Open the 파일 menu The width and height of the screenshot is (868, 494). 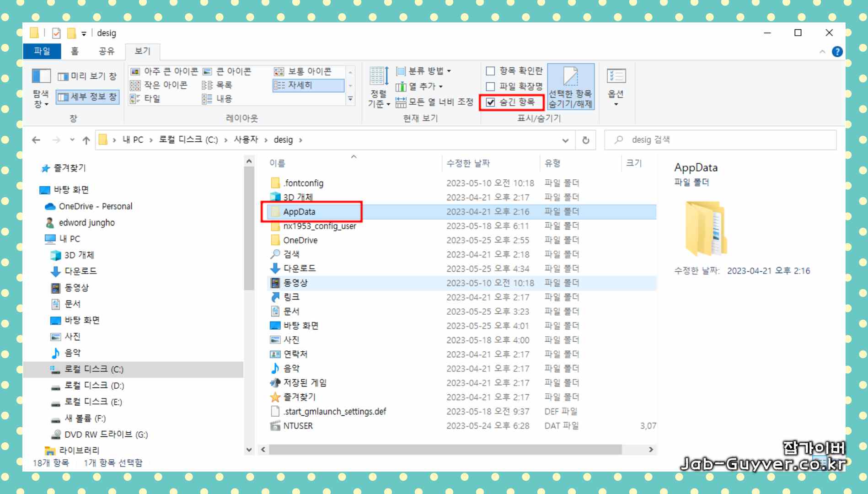tap(42, 51)
